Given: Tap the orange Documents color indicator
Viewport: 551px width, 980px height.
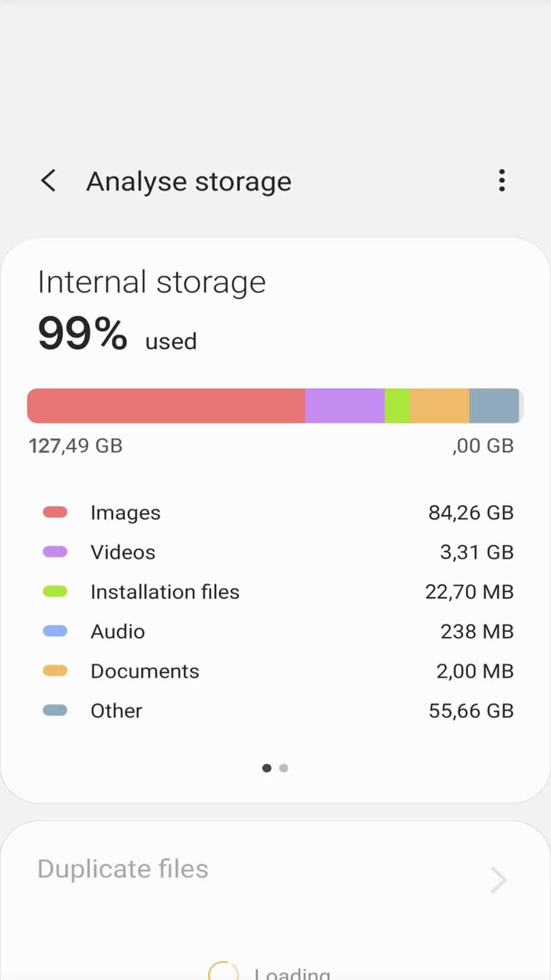Looking at the screenshot, I should click(x=55, y=671).
